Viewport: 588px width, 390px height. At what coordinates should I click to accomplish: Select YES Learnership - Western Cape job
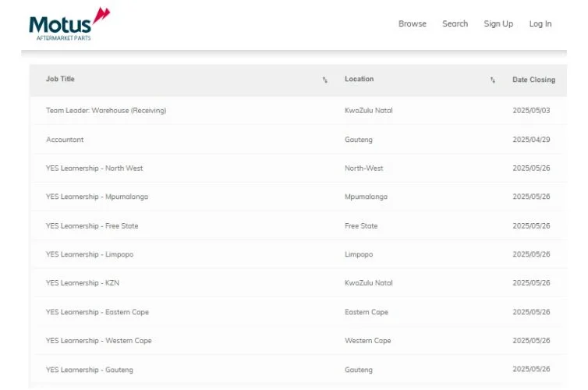98,341
